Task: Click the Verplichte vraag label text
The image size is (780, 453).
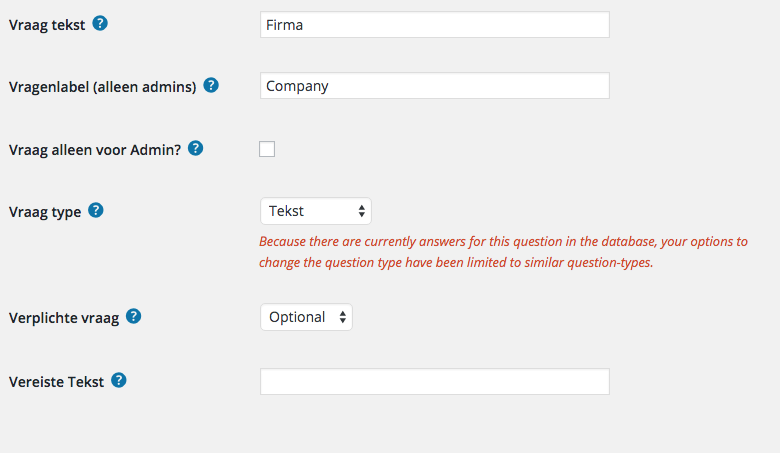Action: click(63, 318)
